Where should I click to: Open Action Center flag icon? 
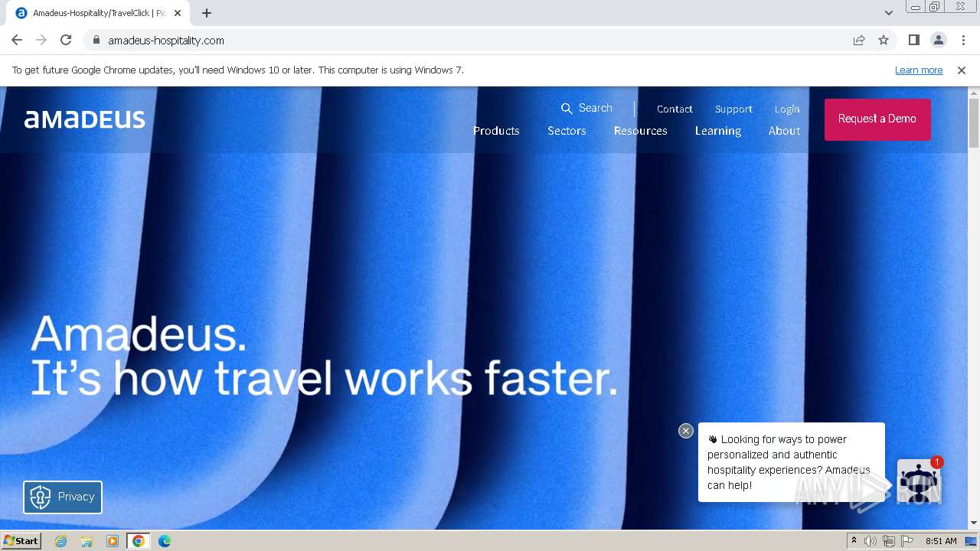tap(907, 541)
